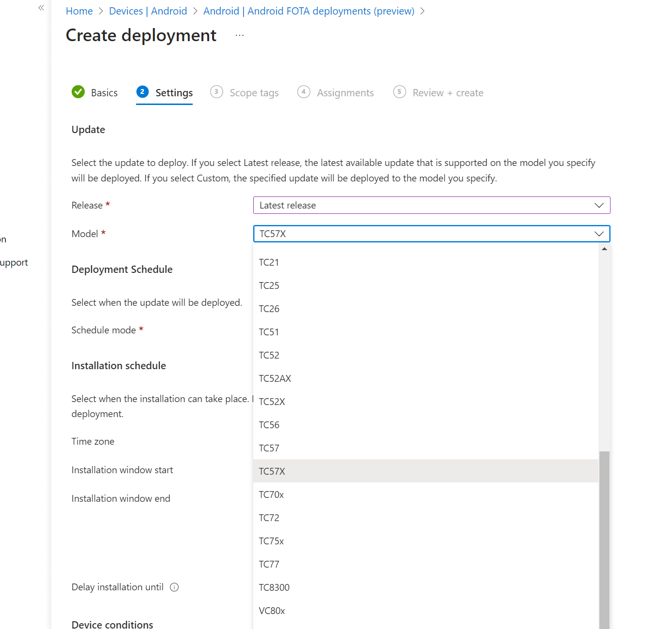Open the more options ellipsis menu
This screenshot has width=672, height=629.
[240, 35]
